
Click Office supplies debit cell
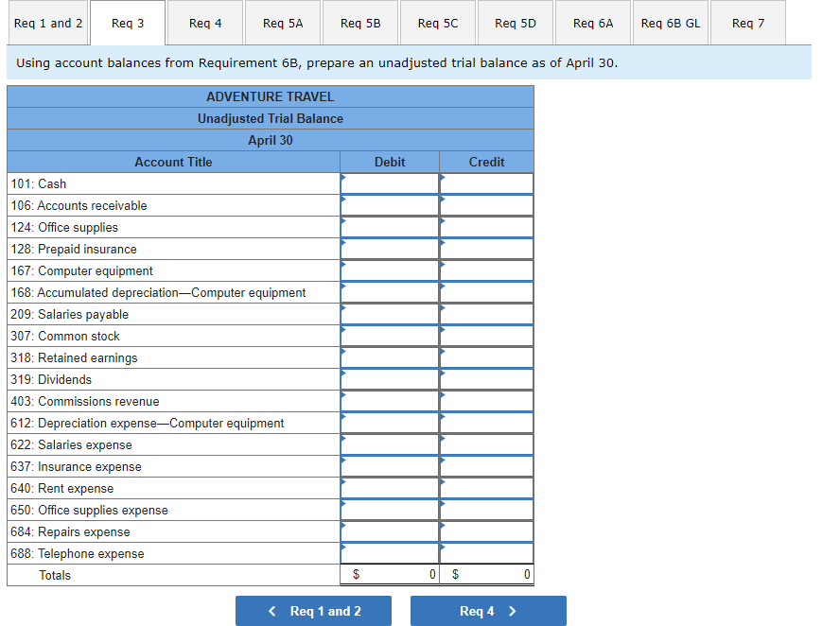tap(390, 227)
